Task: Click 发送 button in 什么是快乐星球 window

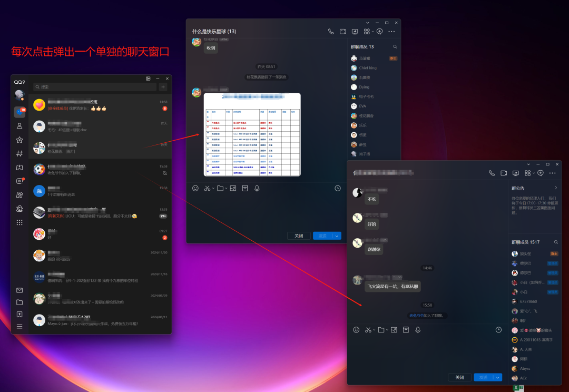Action: click(322, 236)
